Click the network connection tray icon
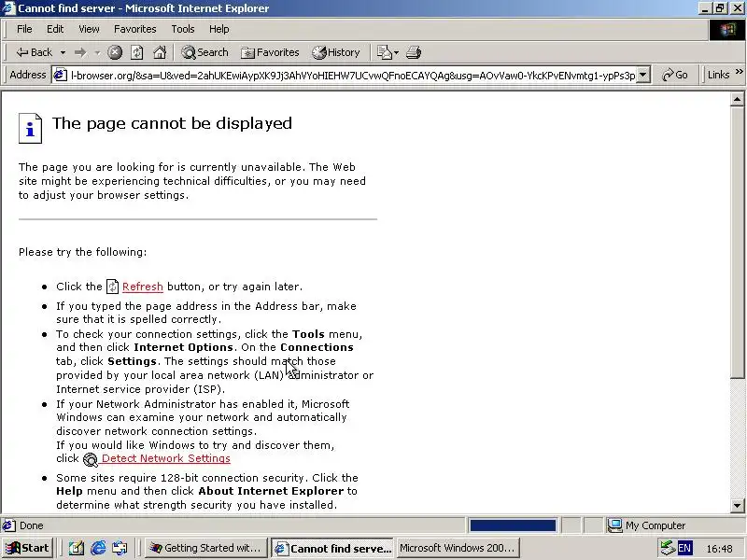The width and height of the screenshot is (747, 560). [x=668, y=549]
